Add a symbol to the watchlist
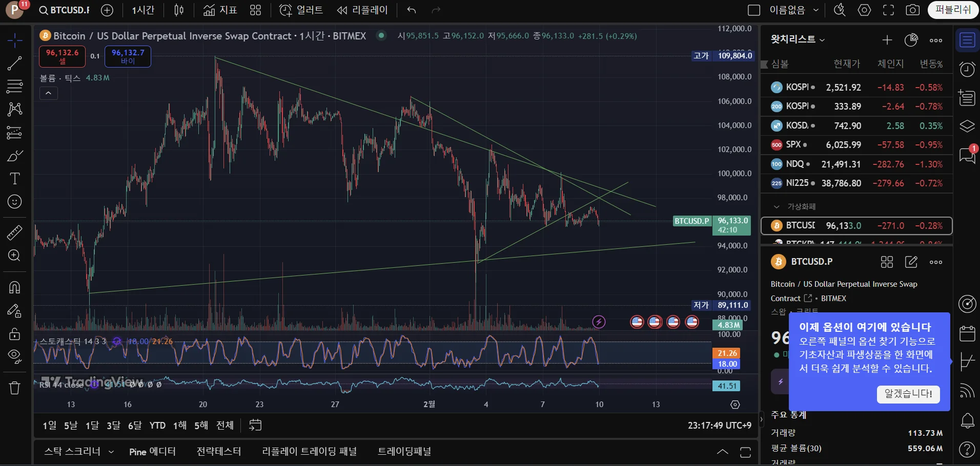 (x=887, y=40)
